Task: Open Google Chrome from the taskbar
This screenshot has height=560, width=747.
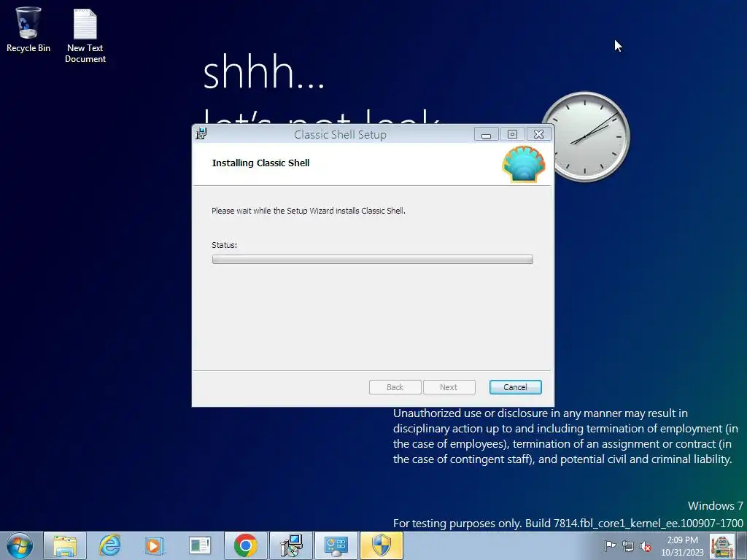Action: 245,545
